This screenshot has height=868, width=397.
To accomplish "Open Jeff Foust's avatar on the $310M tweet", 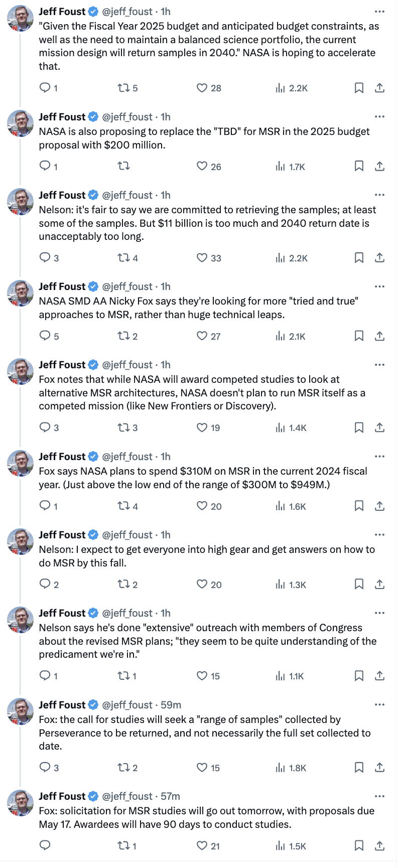I will click(20, 464).
